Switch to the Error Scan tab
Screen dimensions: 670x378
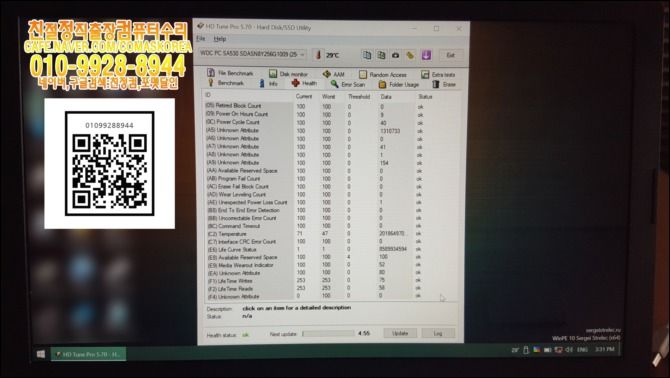click(x=348, y=84)
